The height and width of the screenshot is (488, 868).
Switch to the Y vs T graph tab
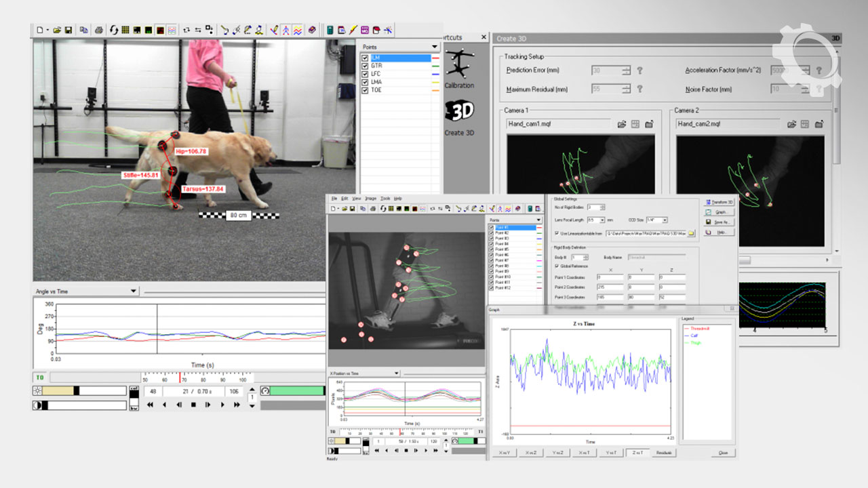[612, 453]
